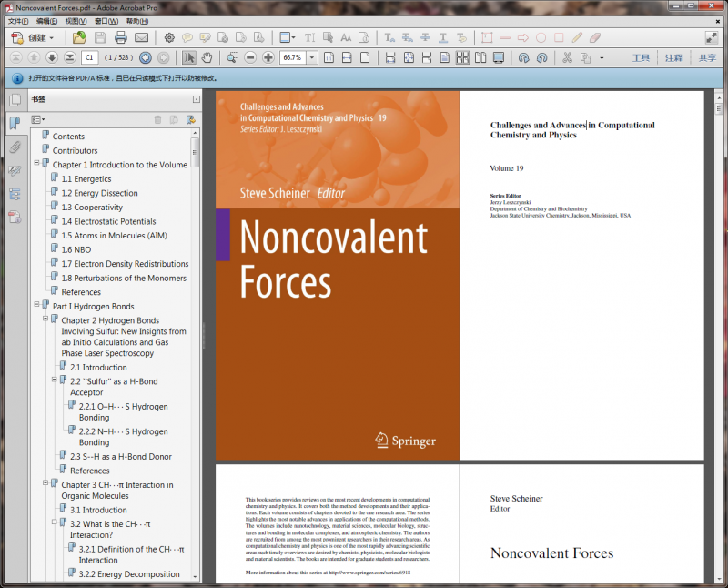Select the two-page continuous view icon

[x=462, y=57]
